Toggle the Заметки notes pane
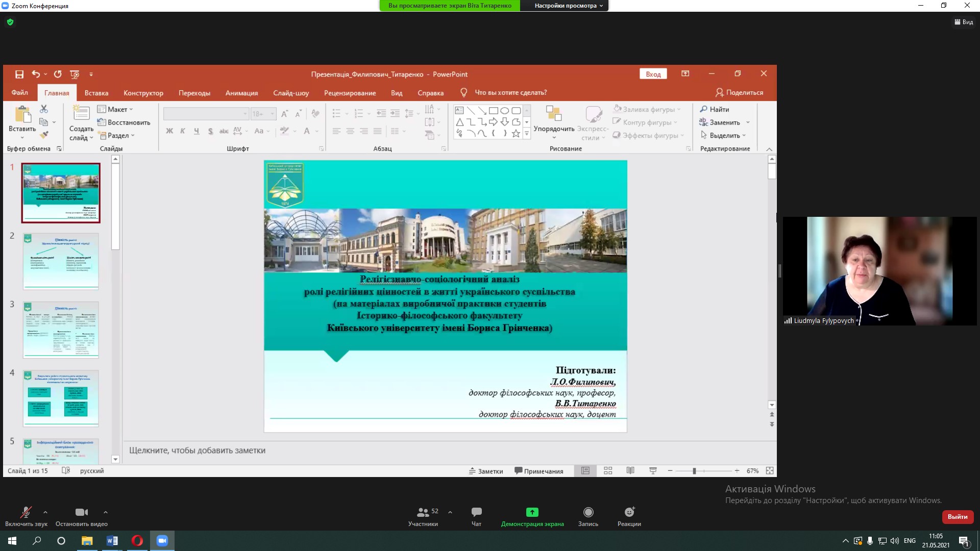 click(486, 471)
